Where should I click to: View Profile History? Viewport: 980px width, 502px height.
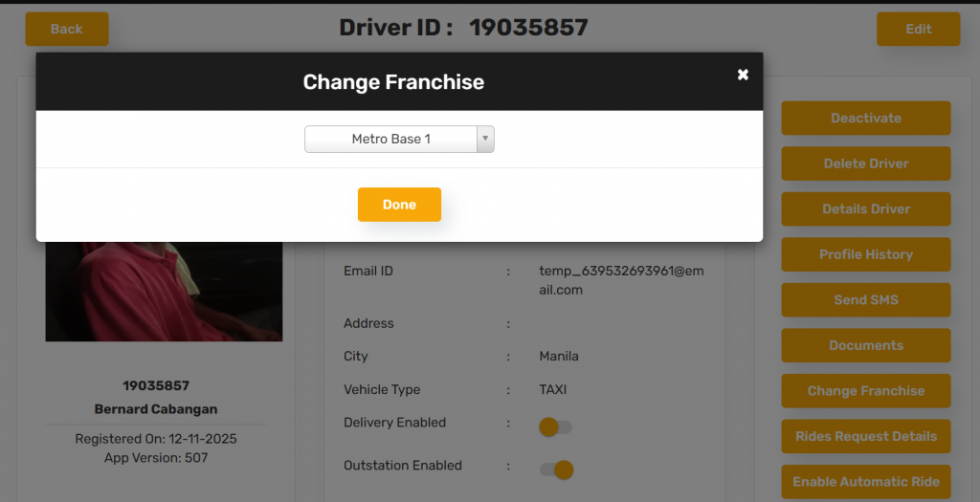click(865, 254)
